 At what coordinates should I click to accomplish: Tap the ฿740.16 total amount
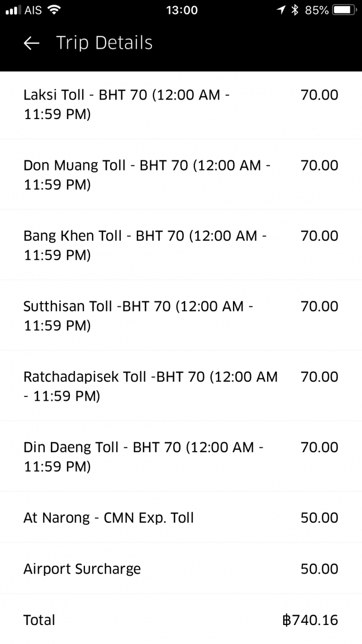point(310,620)
